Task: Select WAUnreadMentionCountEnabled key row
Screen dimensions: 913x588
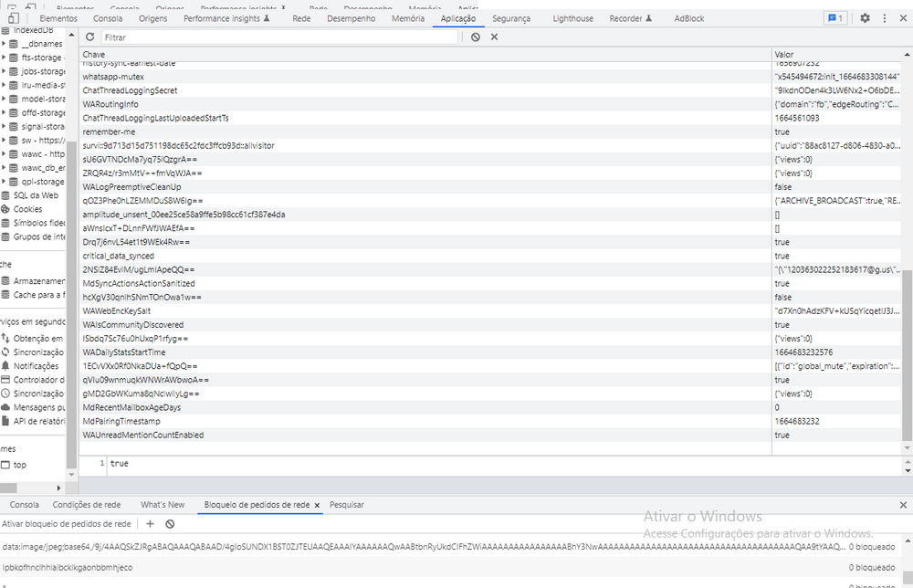Action: click(490, 435)
